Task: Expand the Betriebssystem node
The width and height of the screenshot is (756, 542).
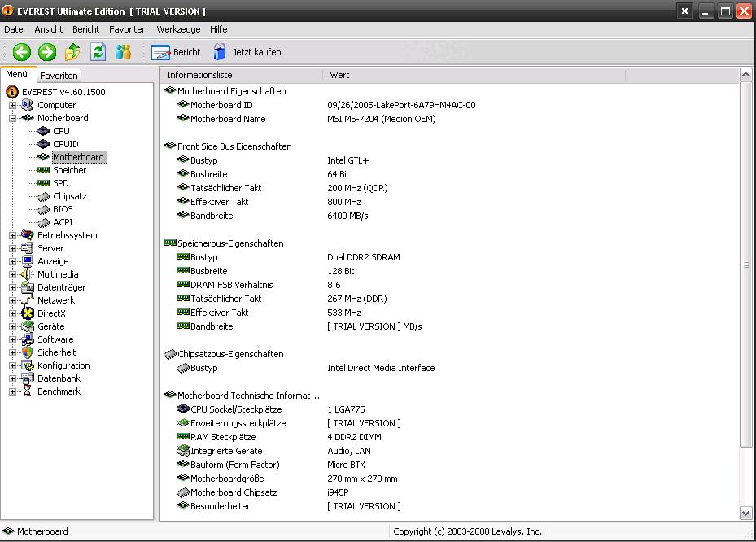Action: coord(12,235)
